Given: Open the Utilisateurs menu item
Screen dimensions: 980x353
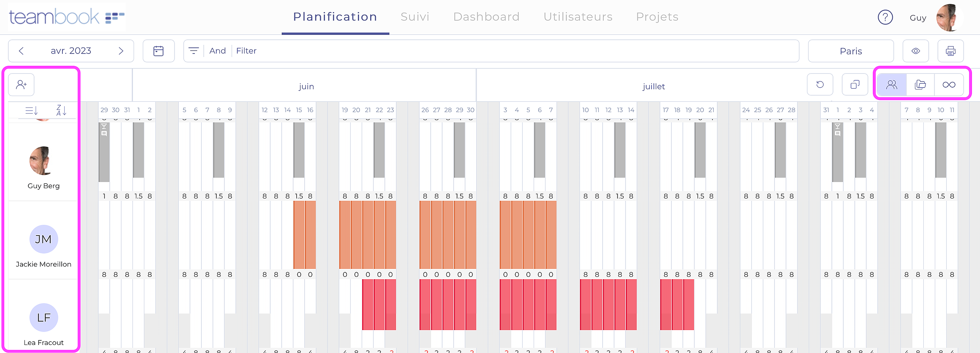Looking at the screenshot, I should (x=578, y=17).
